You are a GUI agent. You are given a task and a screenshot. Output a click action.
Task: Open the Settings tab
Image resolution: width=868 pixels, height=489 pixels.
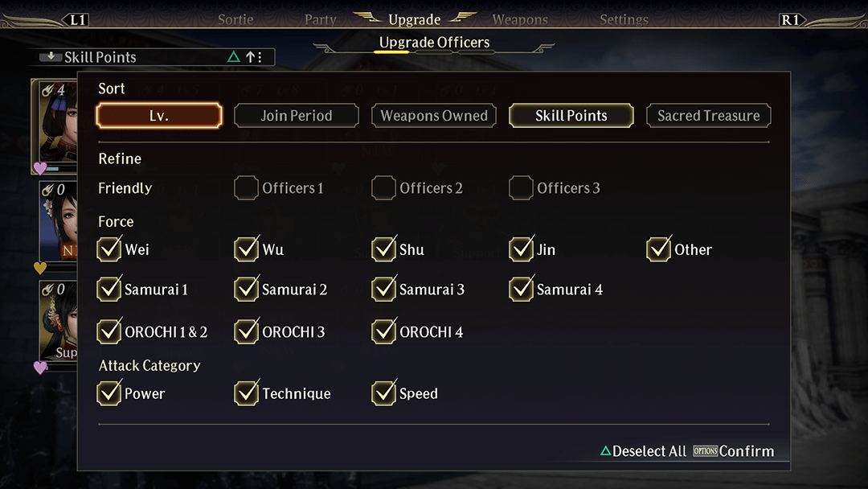(624, 20)
